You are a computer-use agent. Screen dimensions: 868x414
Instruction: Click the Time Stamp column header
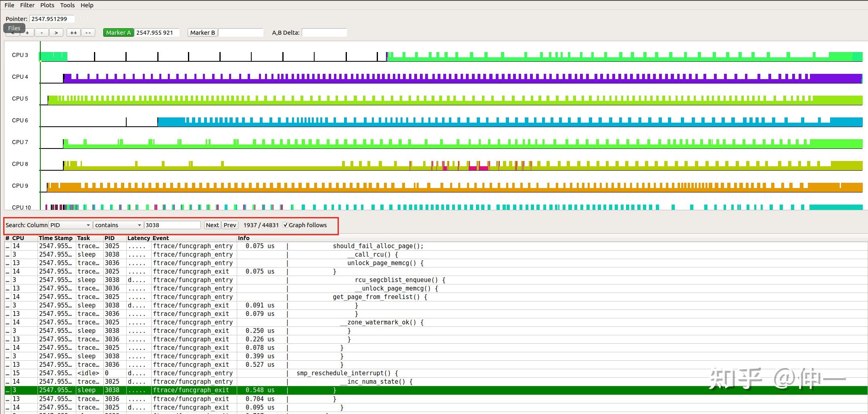pyautogui.click(x=56, y=238)
